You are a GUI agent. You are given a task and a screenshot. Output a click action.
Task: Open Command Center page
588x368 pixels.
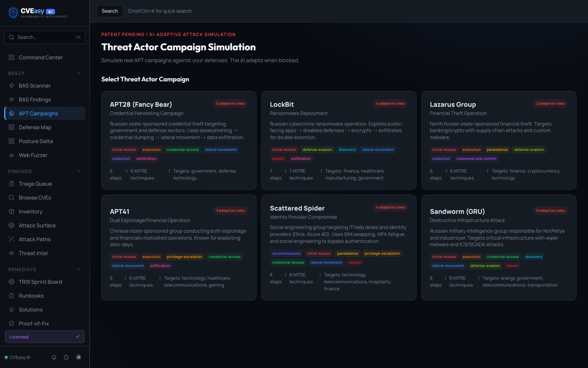(x=45, y=58)
